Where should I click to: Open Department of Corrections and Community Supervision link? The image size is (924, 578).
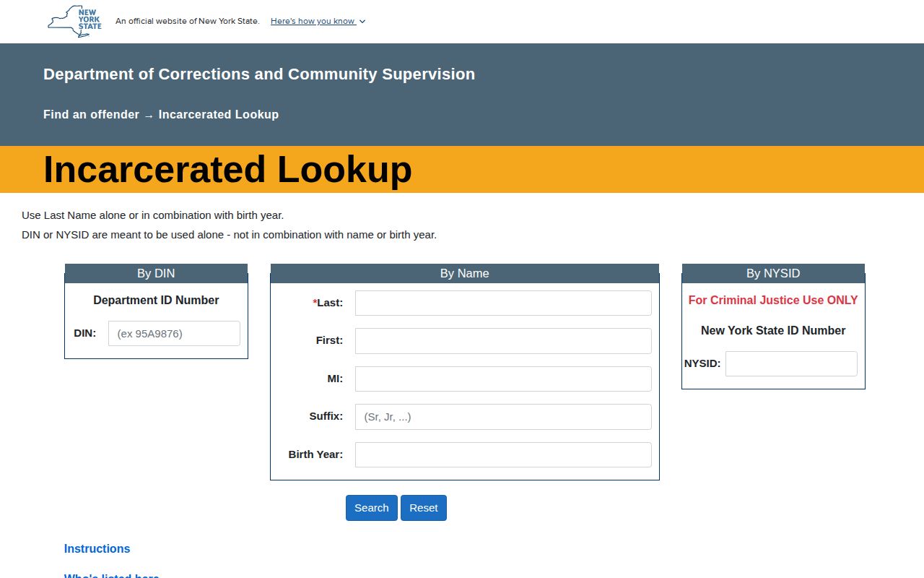259,74
